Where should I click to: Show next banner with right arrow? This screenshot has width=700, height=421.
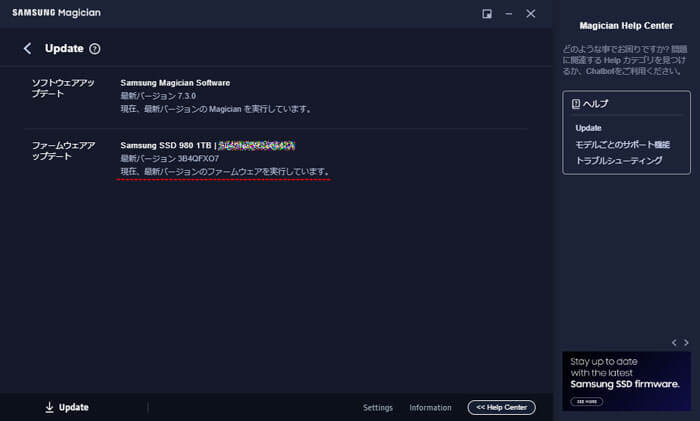click(x=686, y=342)
